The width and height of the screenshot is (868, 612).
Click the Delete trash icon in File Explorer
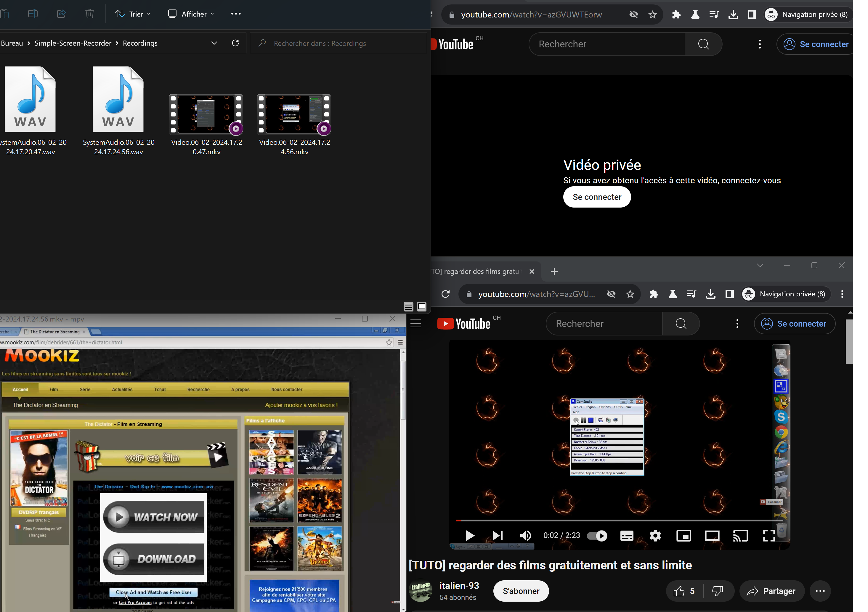tap(90, 14)
